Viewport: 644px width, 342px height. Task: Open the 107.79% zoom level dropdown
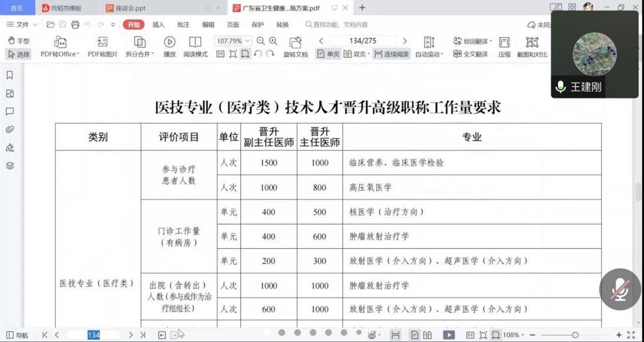pos(247,41)
